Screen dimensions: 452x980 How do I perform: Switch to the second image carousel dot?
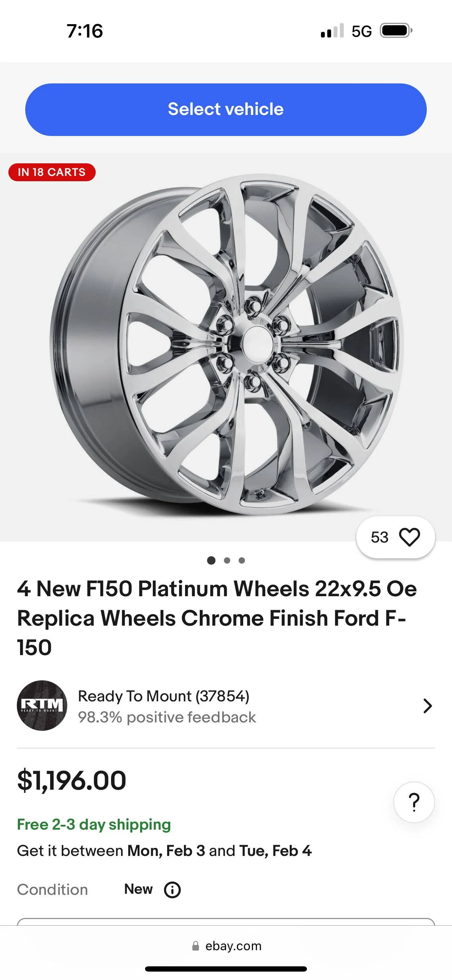227,560
